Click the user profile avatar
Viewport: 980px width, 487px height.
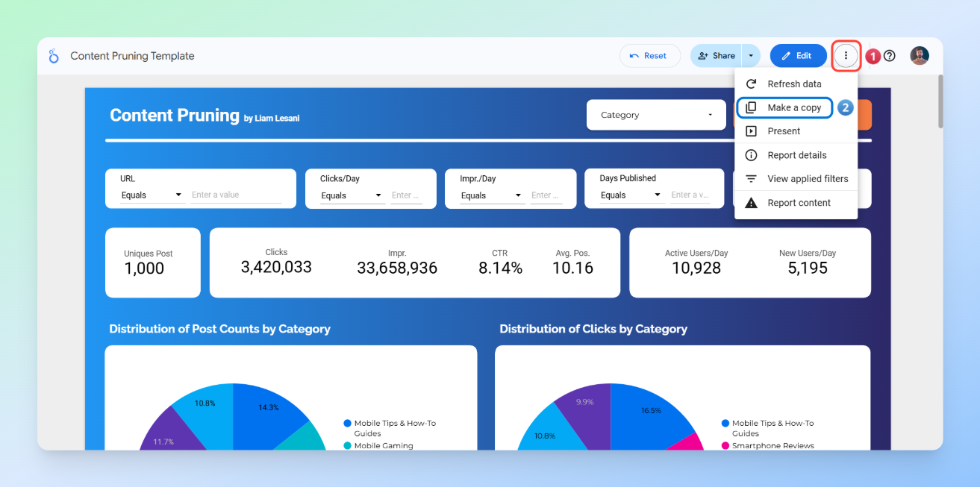[x=919, y=55]
